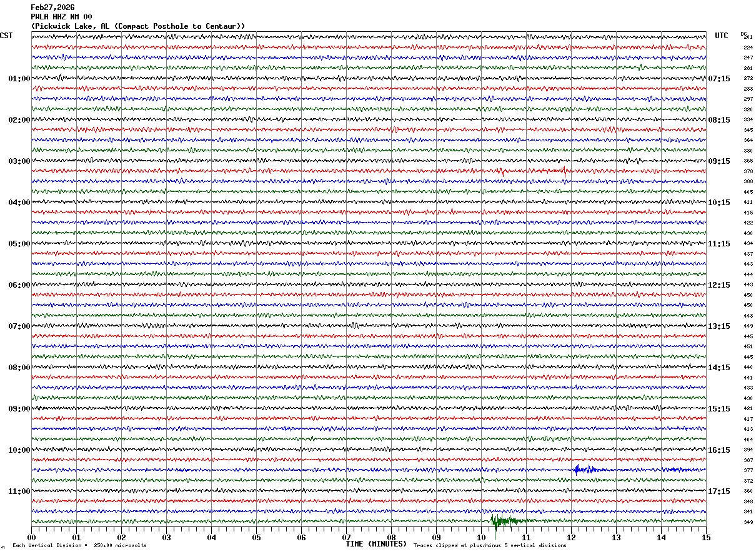
Task: Click the 08:00 CST hour label
Action: [x=19, y=368]
